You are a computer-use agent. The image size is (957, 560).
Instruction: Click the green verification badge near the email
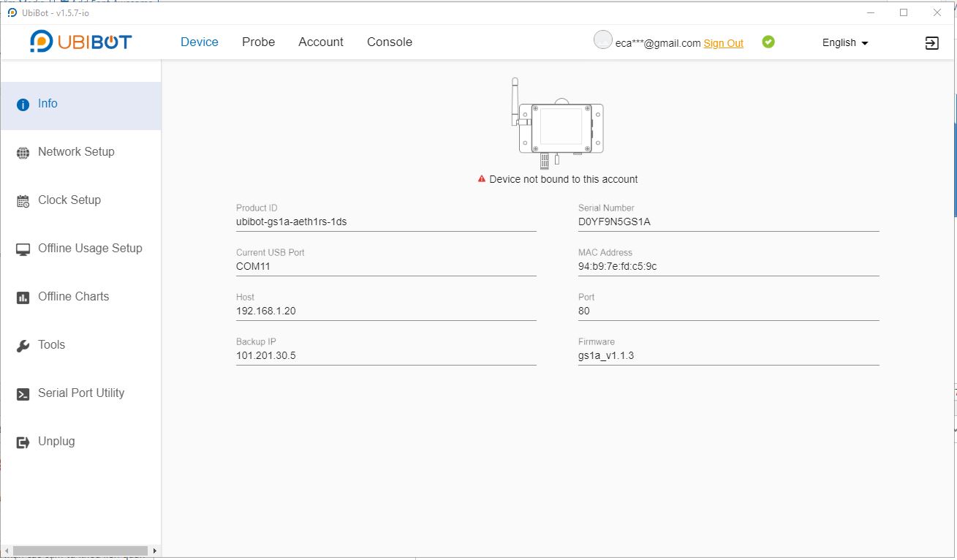point(768,42)
